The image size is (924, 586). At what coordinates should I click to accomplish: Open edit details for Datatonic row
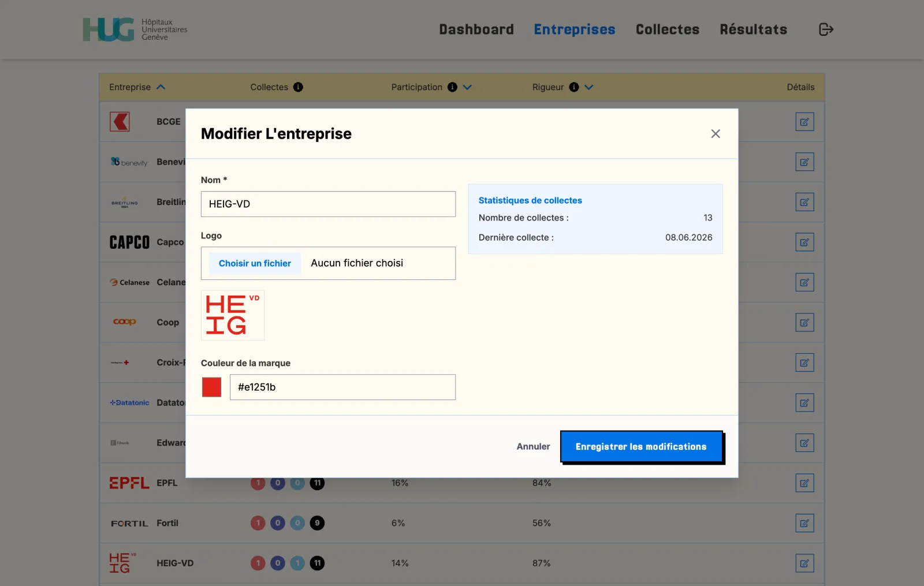coord(804,403)
